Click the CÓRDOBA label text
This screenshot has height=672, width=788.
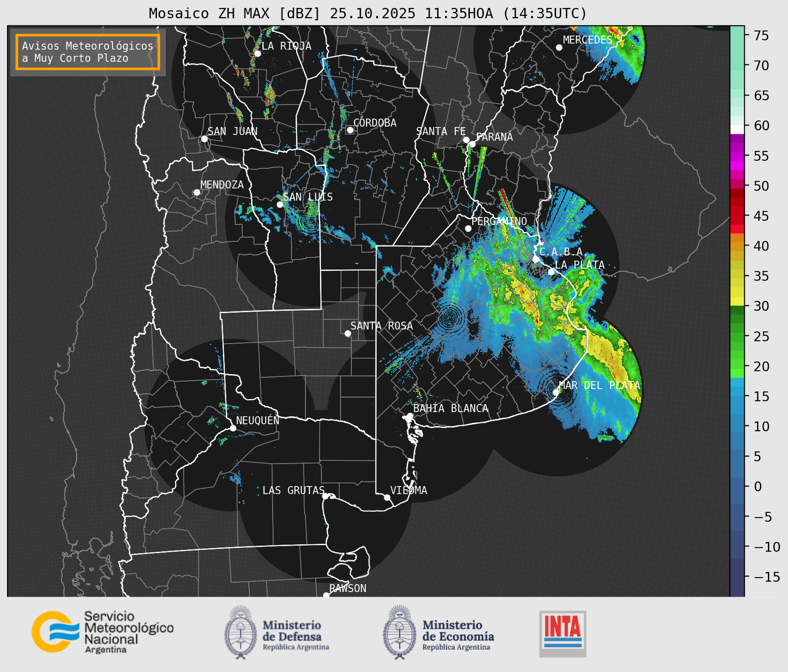[375, 123]
